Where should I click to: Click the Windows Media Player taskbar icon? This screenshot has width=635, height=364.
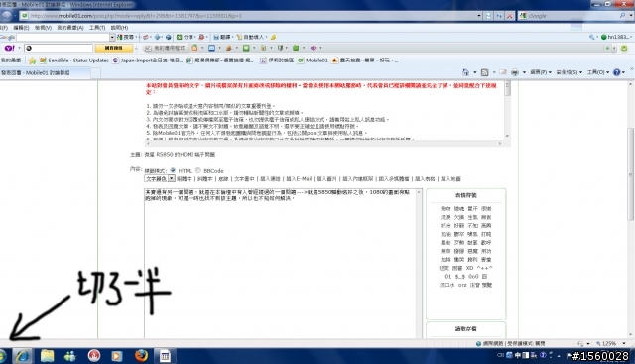[x=117, y=356]
